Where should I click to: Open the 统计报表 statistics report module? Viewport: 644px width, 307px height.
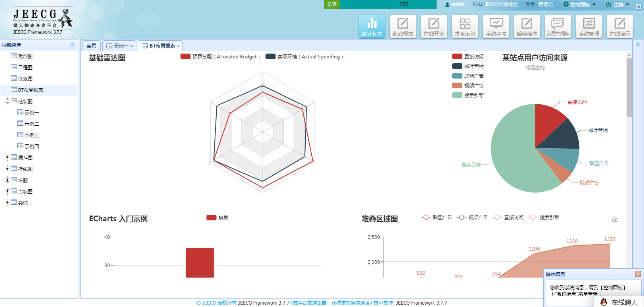(372, 27)
